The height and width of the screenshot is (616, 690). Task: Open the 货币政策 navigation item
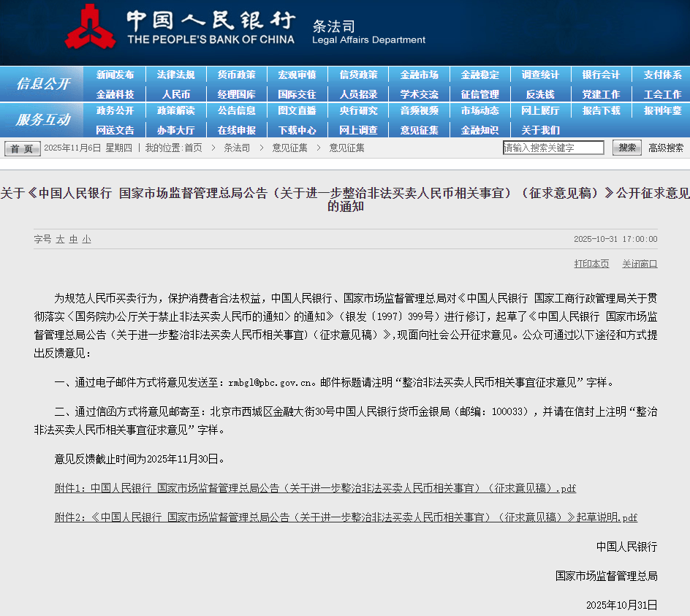(236, 75)
